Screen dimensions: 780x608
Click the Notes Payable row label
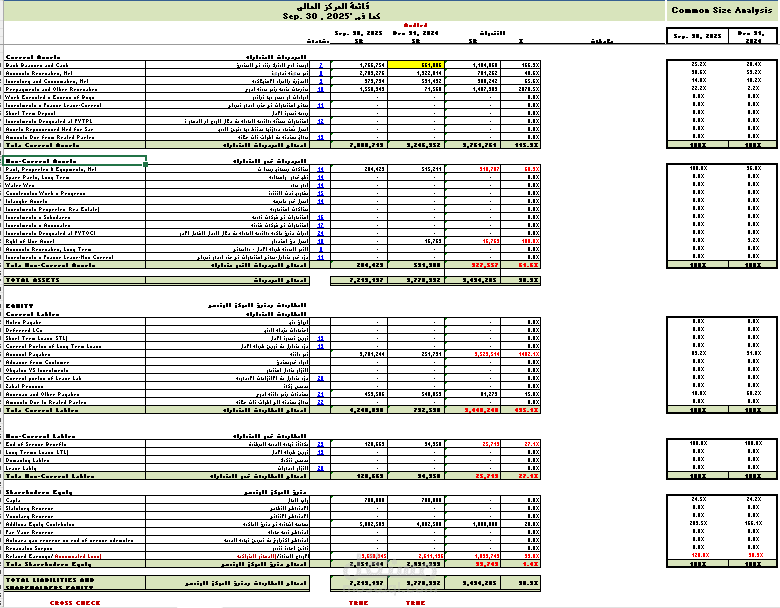coord(75,322)
